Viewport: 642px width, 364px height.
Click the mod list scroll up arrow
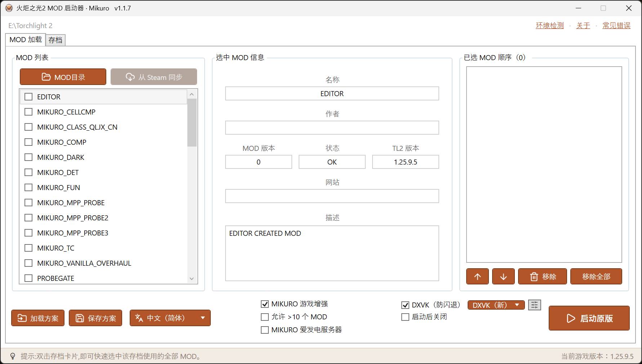tap(192, 94)
